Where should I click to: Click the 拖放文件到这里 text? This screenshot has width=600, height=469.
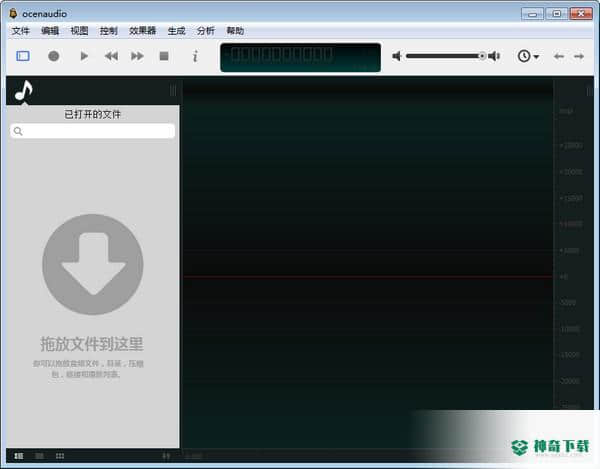(x=92, y=344)
